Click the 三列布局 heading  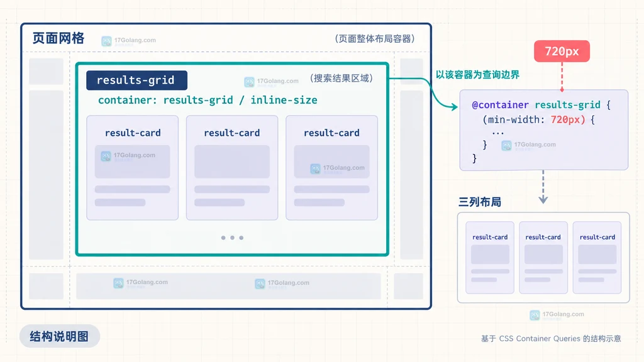(x=480, y=202)
